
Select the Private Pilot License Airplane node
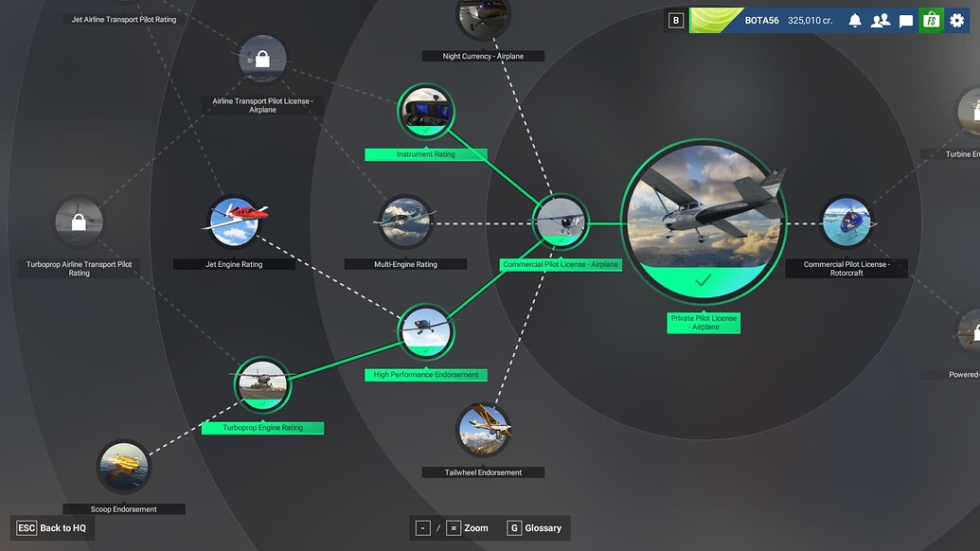pos(704,222)
